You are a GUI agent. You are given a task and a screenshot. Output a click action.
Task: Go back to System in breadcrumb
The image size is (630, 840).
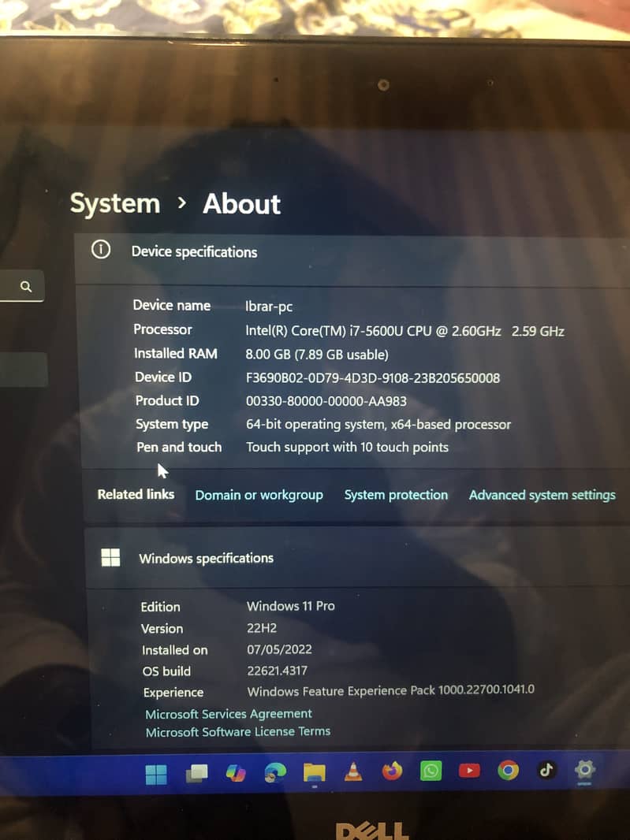click(x=115, y=203)
